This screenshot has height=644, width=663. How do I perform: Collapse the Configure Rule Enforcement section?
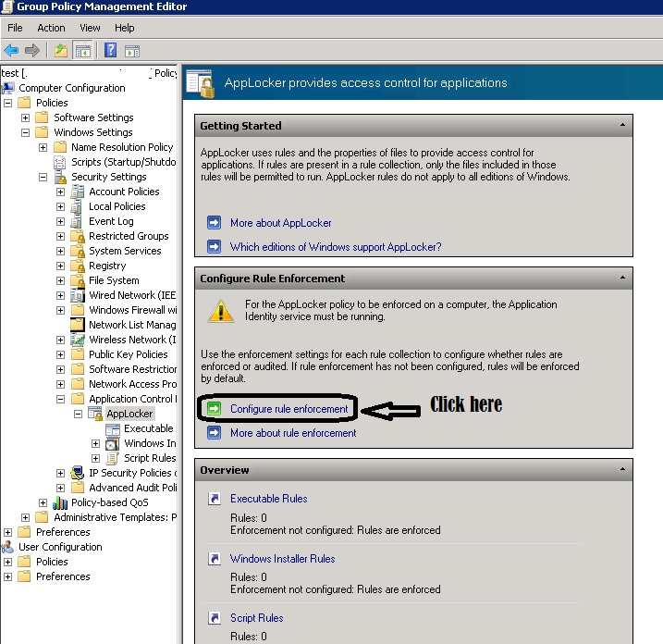[622, 278]
